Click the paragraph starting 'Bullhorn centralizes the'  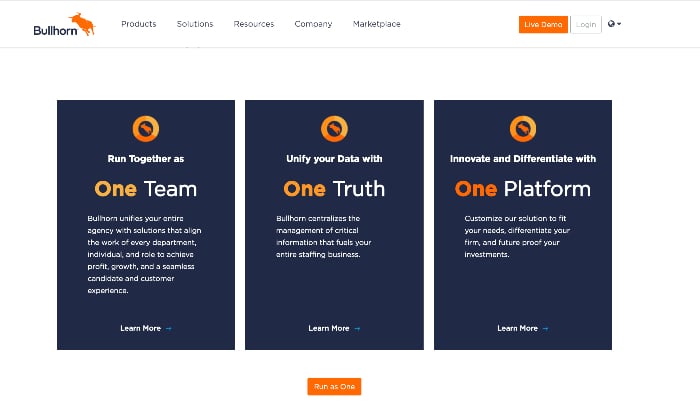pyautogui.click(x=324, y=237)
